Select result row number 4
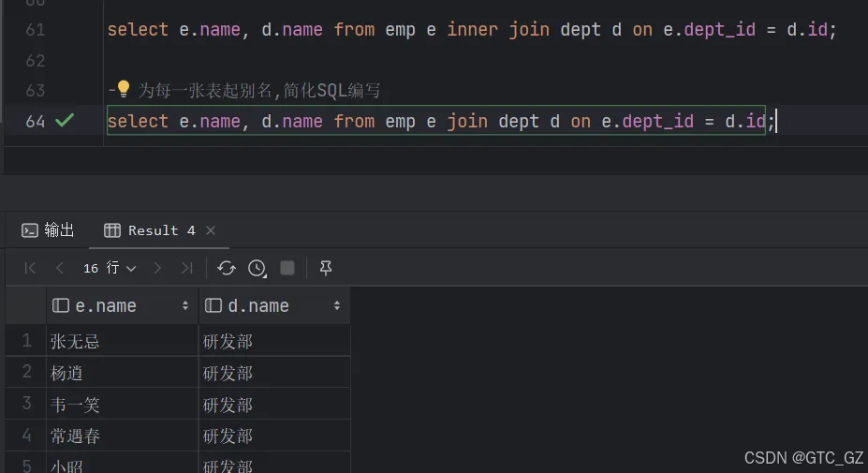Viewport: 868px width, 473px height. [26, 435]
